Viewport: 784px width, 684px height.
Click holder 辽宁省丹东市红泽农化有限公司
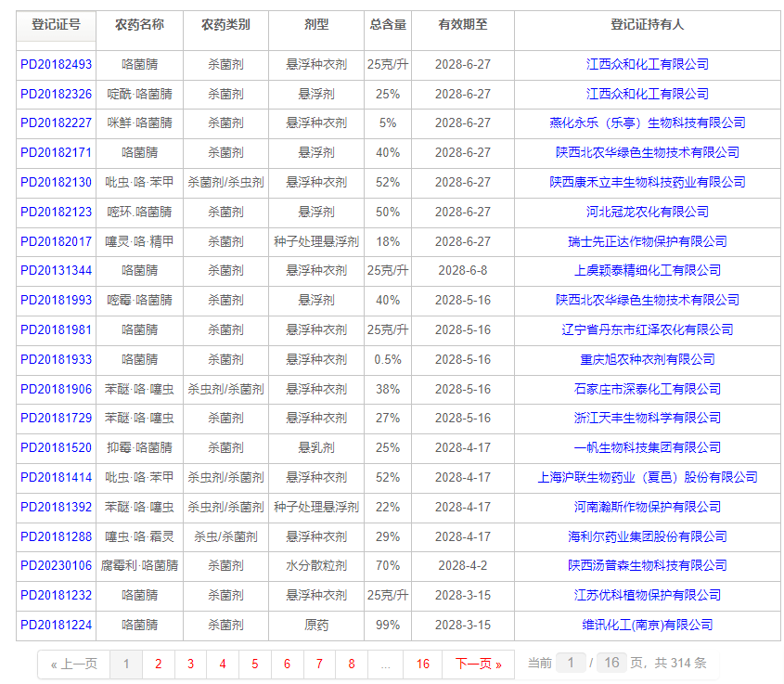coord(648,330)
